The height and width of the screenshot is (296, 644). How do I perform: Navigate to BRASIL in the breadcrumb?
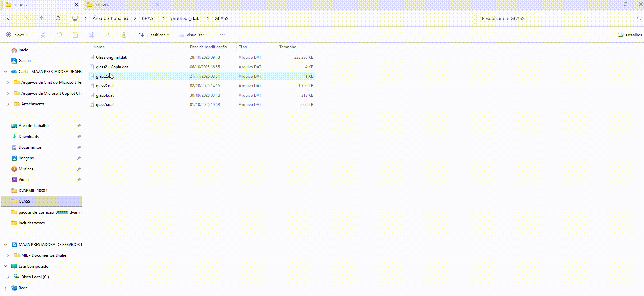149,18
